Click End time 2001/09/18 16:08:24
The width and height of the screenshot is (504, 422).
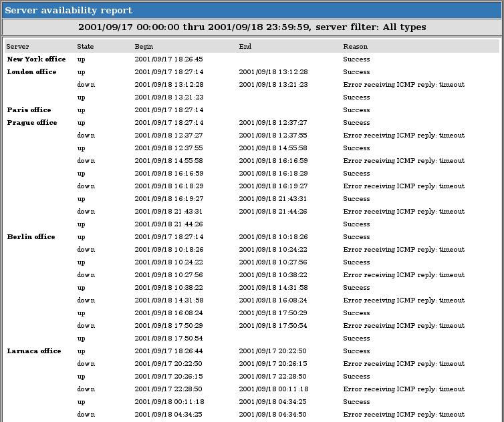tap(273, 300)
